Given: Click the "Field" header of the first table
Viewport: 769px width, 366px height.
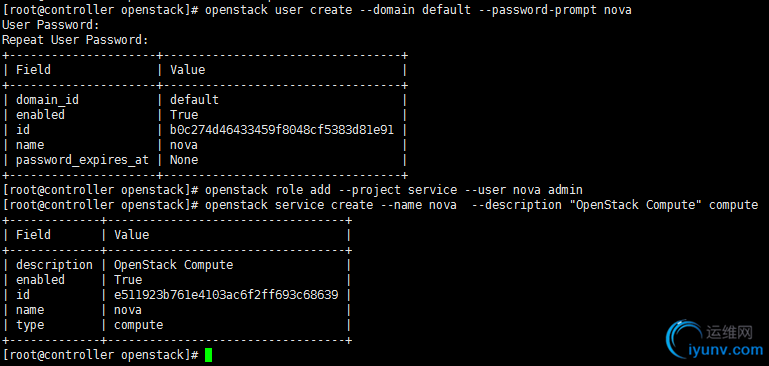Looking at the screenshot, I should point(33,70).
